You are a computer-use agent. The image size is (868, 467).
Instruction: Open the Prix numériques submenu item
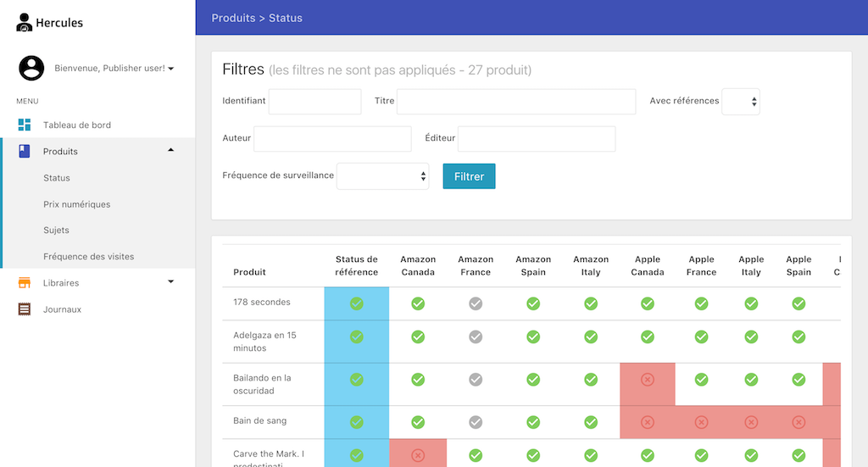(76, 204)
